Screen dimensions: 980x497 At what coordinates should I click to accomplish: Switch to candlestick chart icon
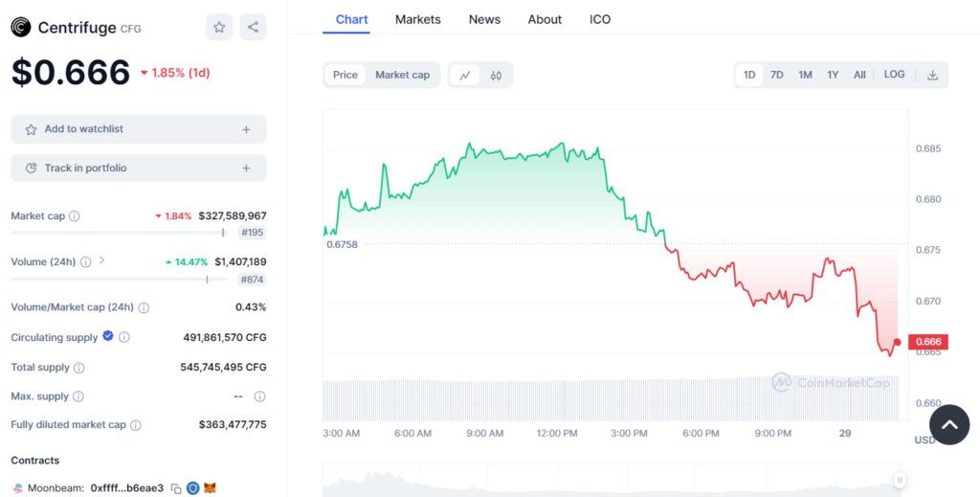click(x=496, y=75)
